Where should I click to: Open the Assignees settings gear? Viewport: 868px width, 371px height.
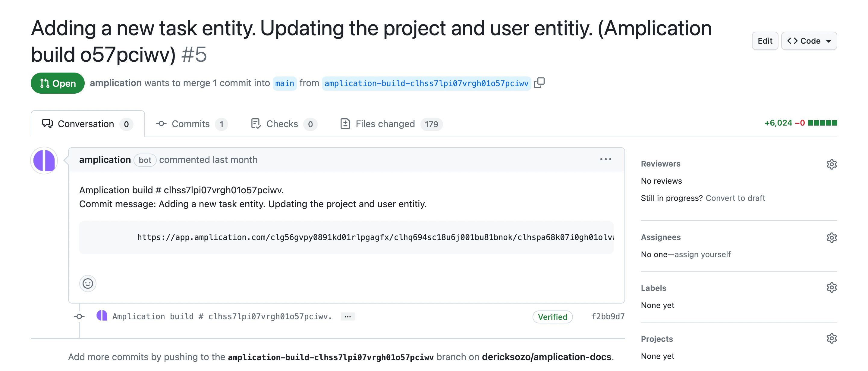pos(831,237)
